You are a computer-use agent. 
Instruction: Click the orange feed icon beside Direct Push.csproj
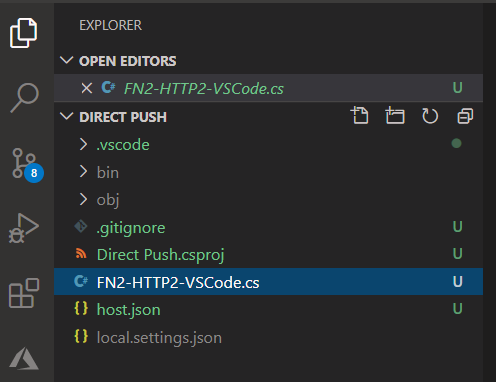tap(81, 254)
